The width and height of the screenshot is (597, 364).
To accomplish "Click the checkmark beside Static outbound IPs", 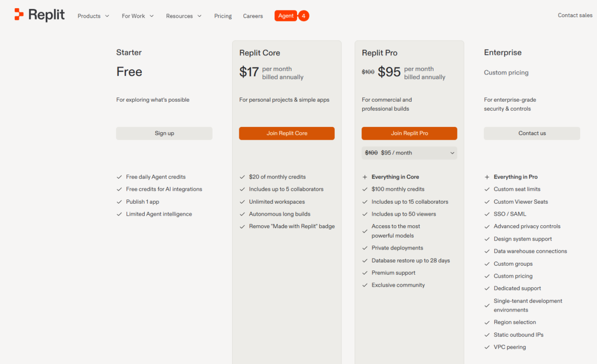I will click(487, 335).
